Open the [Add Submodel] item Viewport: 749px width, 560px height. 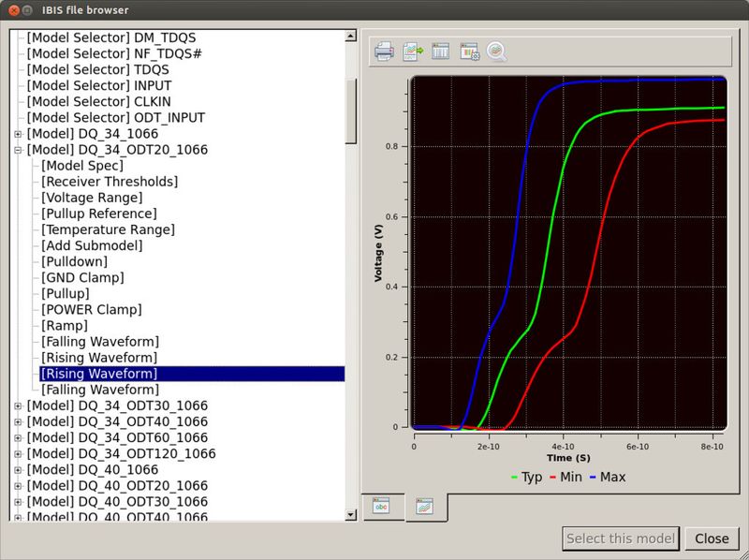(x=92, y=245)
